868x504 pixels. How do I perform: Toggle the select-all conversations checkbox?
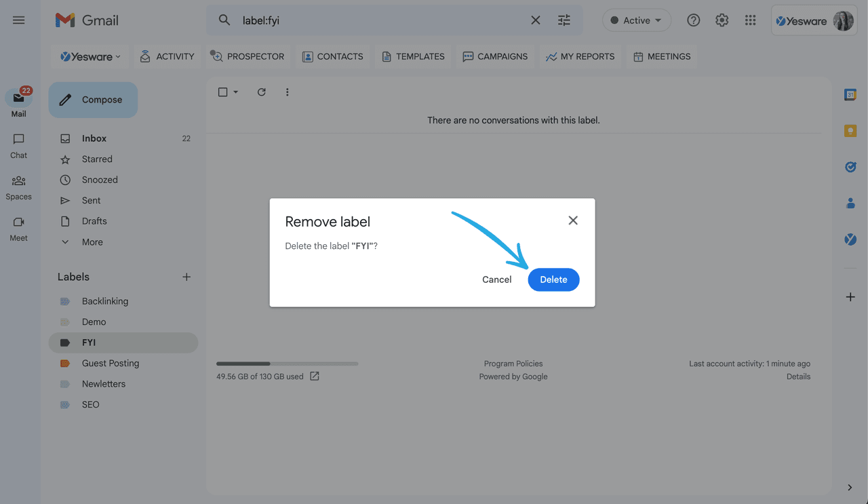(223, 92)
